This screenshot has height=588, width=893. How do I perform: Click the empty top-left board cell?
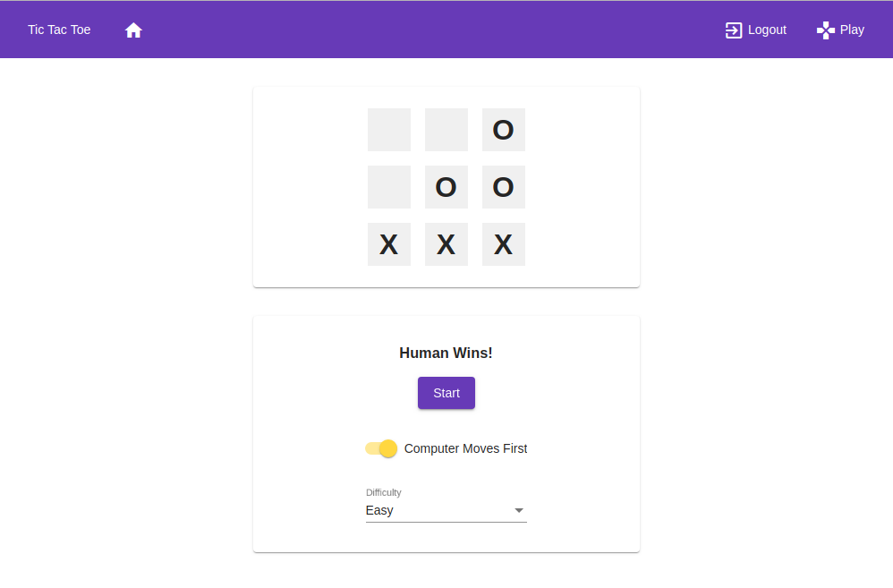pyautogui.click(x=388, y=130)
